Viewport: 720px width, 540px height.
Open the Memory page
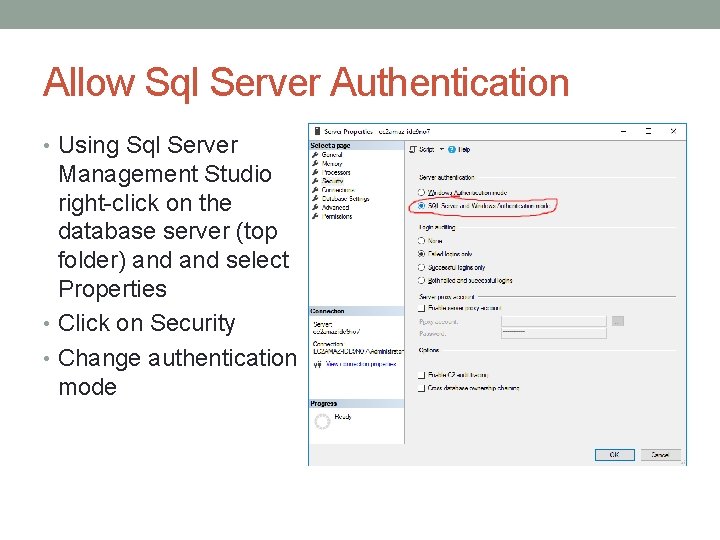[x=332, y=163]
